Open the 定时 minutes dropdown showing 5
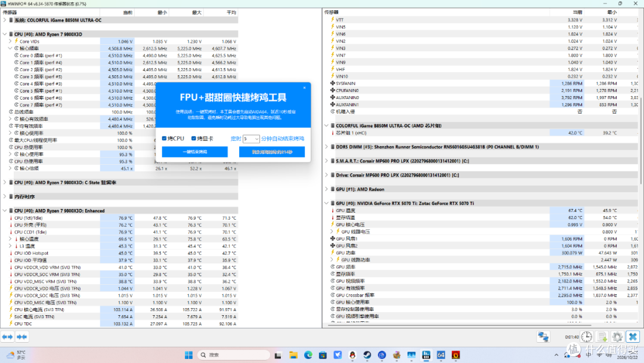The height and width of the screenshot is (363, 644). pyautogui.click(x=251, y=139)
